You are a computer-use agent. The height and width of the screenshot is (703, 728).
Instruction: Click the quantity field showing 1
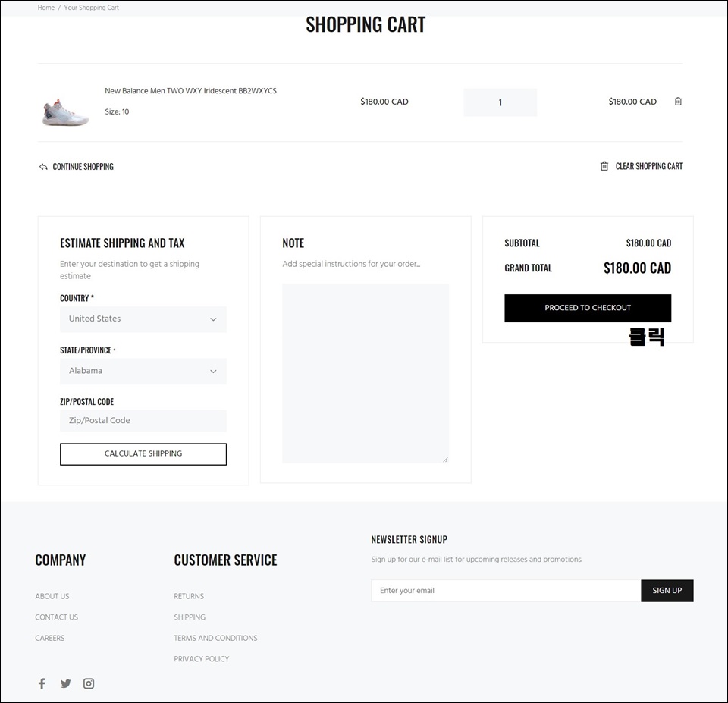tap(500, 102)
